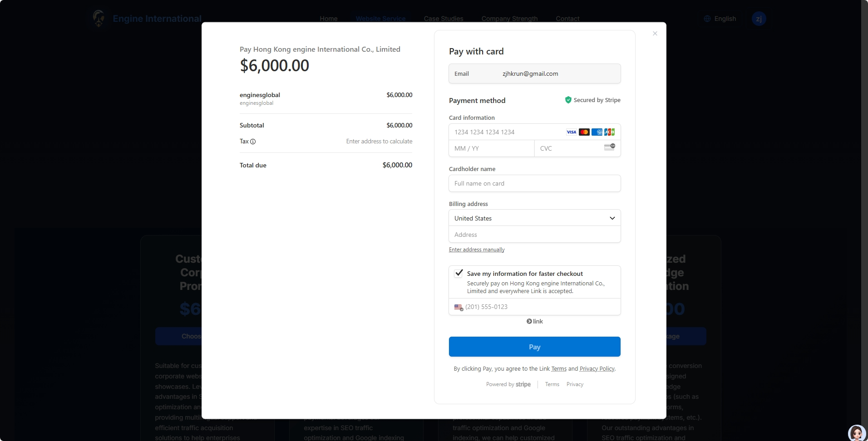Click the CVC card hint icon
The width and height of the screenshot is (868, 441).
pyautogui.click(x=610, y=147)
